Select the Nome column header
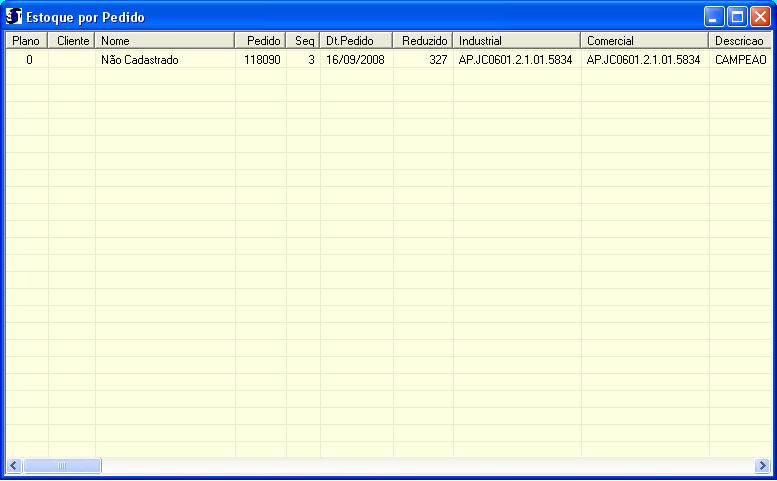 (165, 41)
